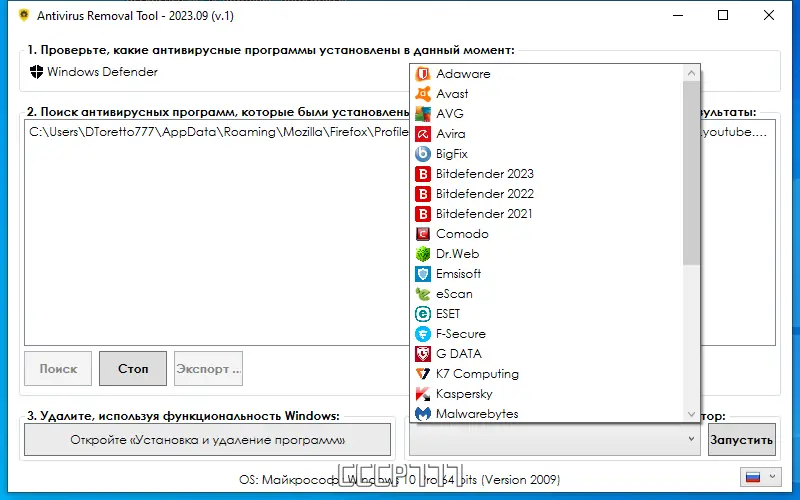This screenshot has height=500, width=800.
Task: Click the Avast orange icon
Action: (x=422, y=94)
